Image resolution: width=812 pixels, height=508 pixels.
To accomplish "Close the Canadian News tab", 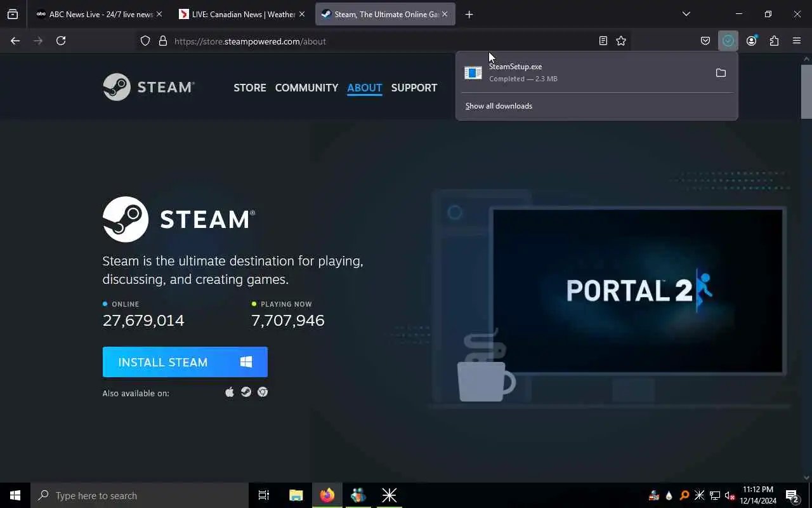I will 302,14.
